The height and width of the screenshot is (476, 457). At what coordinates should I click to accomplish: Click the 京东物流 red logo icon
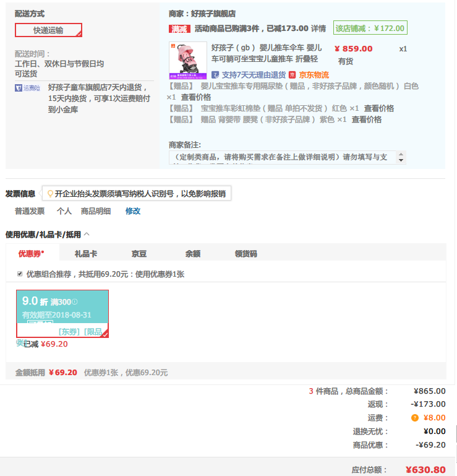tap(292, 75)
